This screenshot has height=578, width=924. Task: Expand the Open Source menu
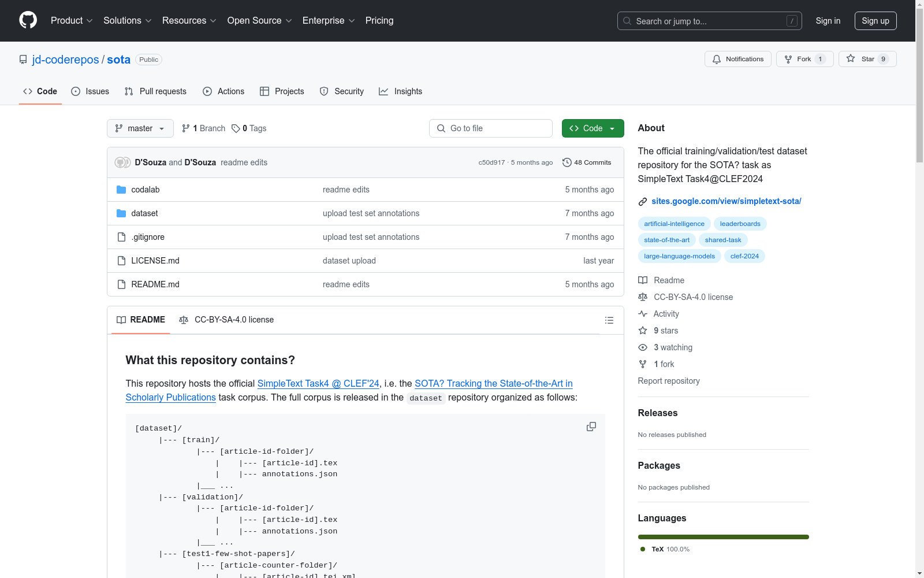(260, 20)
